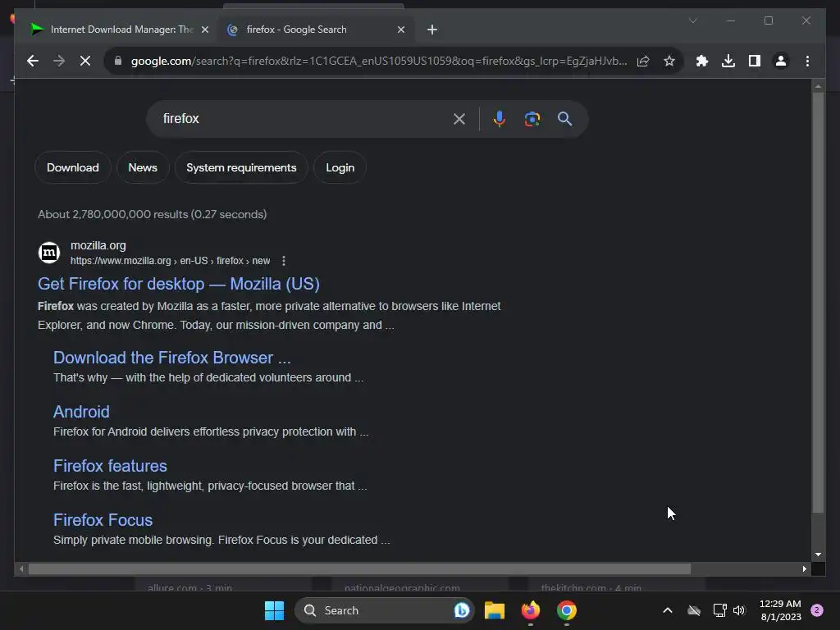Viewport: 840px width, 630px height.
Task: Click the scrollbar up arrow
Action: (x=818, y=85)
